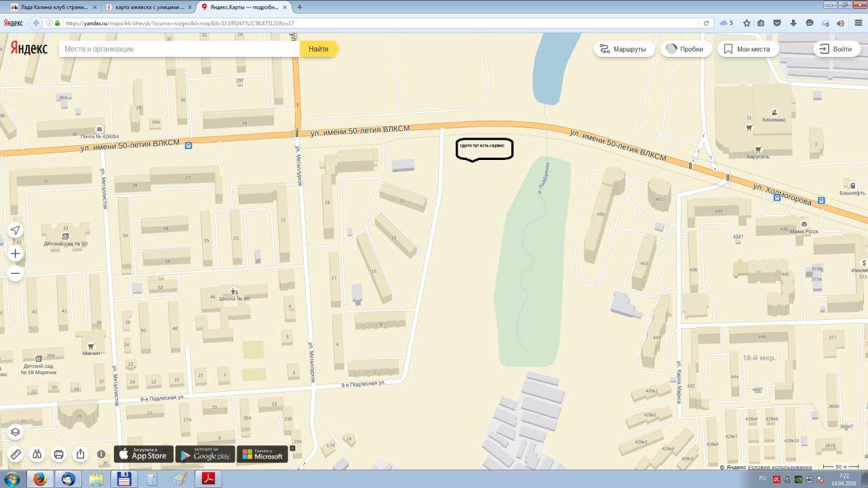
Task: Click the Карусель store map label
Action: pyautogui.click(x=757, y=157)
